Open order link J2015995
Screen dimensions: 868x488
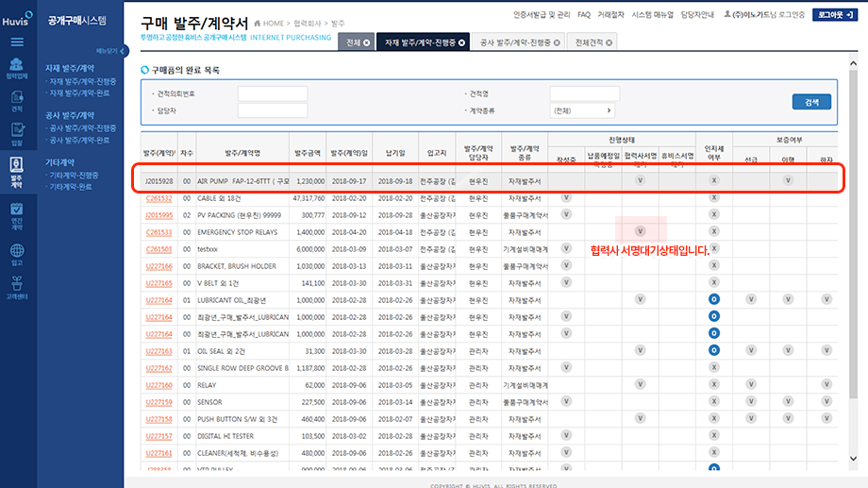coord(159,215)
